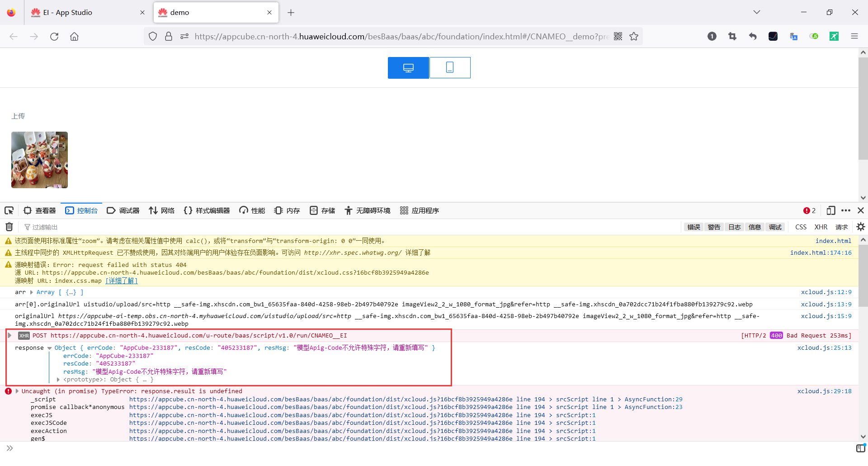
Task: Toggle the split console sidebar icon
Action: 861,448
